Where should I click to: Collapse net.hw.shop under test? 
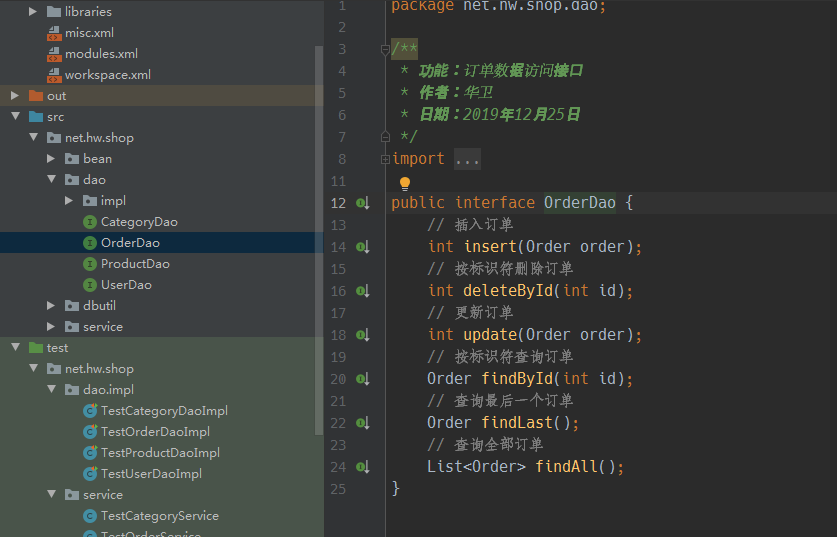click(x=33, y=368)
